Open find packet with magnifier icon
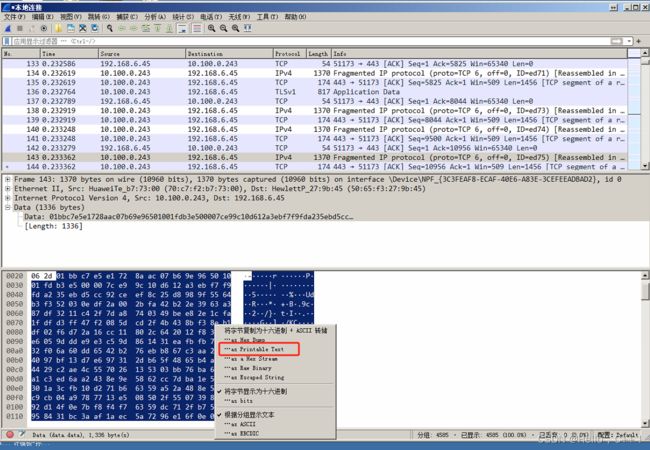 pyautogui.click(x=110, y=28)
